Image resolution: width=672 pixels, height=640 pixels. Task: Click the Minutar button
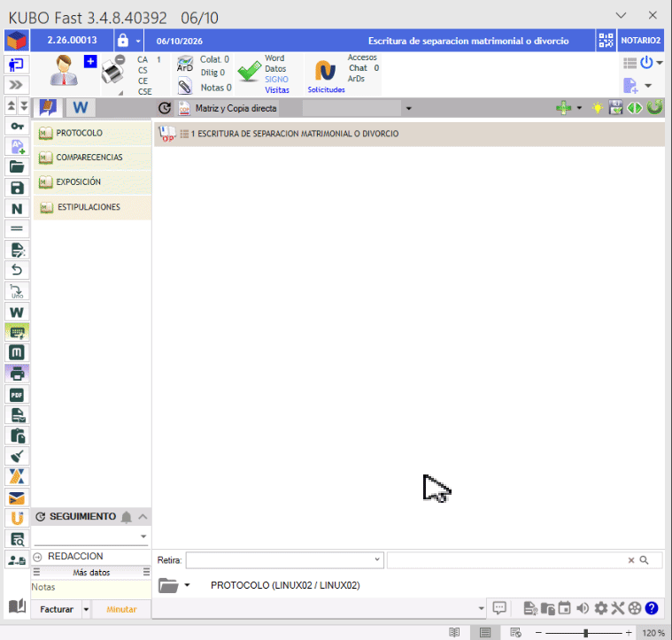click(x=121, y=609)
